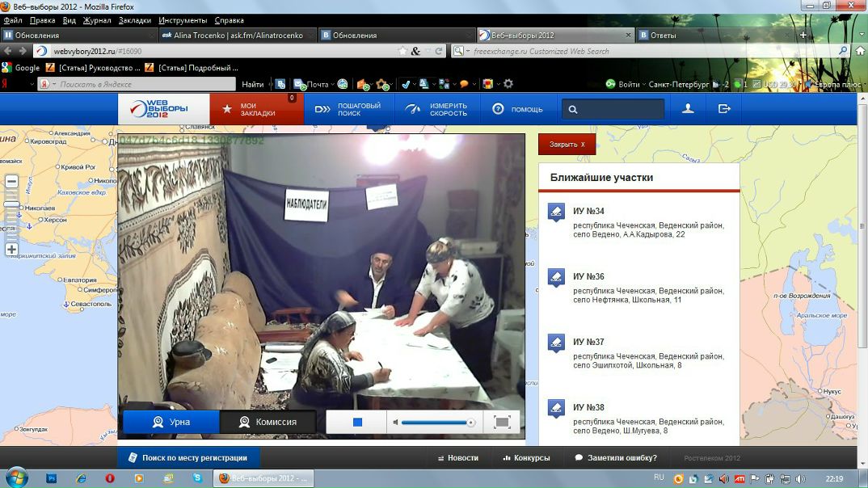Open the 'Помощь' help section

[517, 109]
